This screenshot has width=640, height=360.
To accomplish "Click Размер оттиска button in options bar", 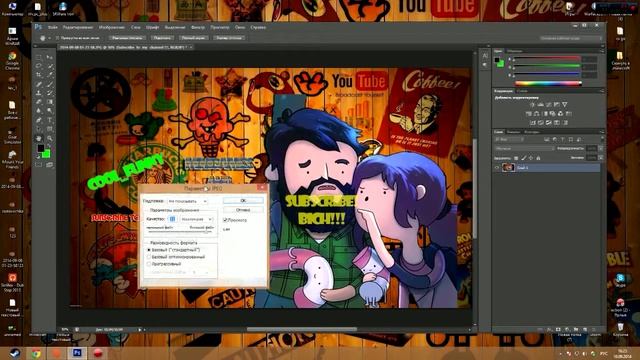I will point(229,38).
